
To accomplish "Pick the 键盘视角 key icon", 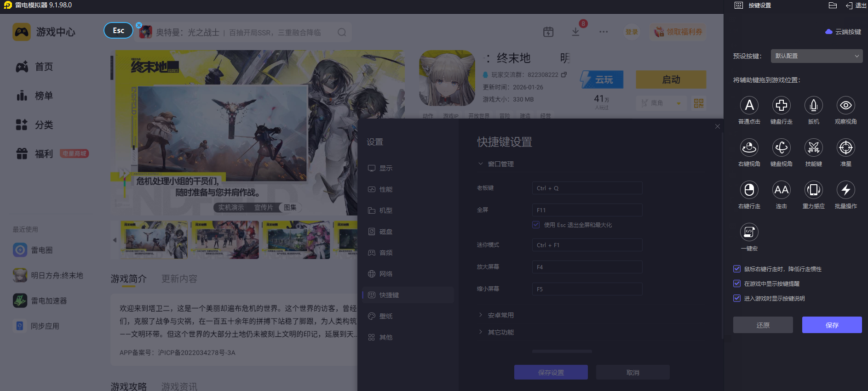I will 782,147.
